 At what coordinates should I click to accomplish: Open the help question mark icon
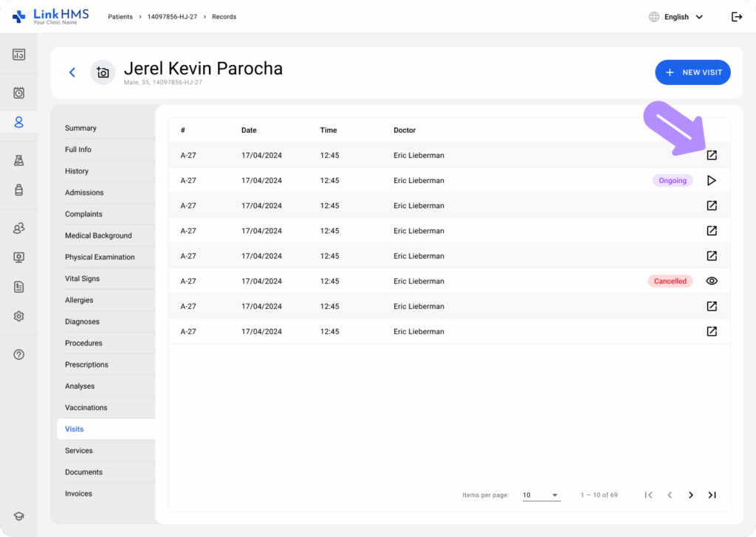point(19,354)
